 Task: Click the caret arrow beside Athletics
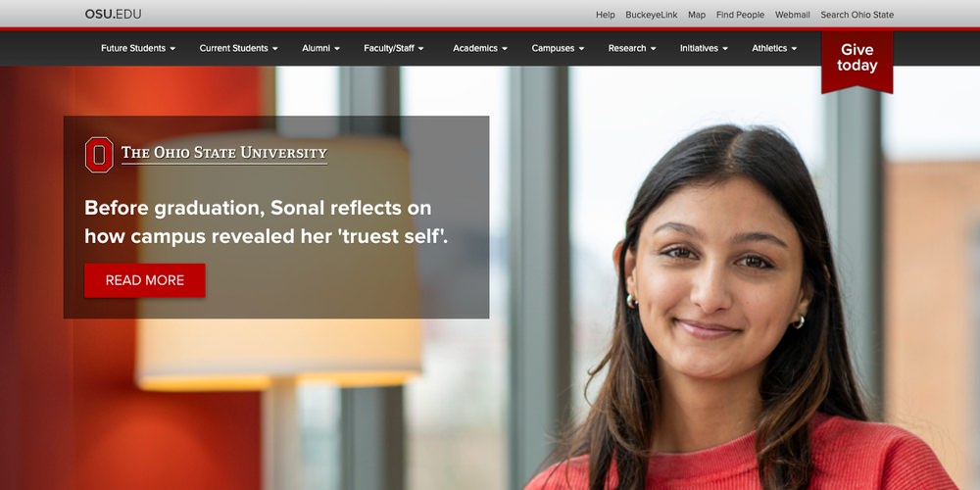click(x=794, y=49)
